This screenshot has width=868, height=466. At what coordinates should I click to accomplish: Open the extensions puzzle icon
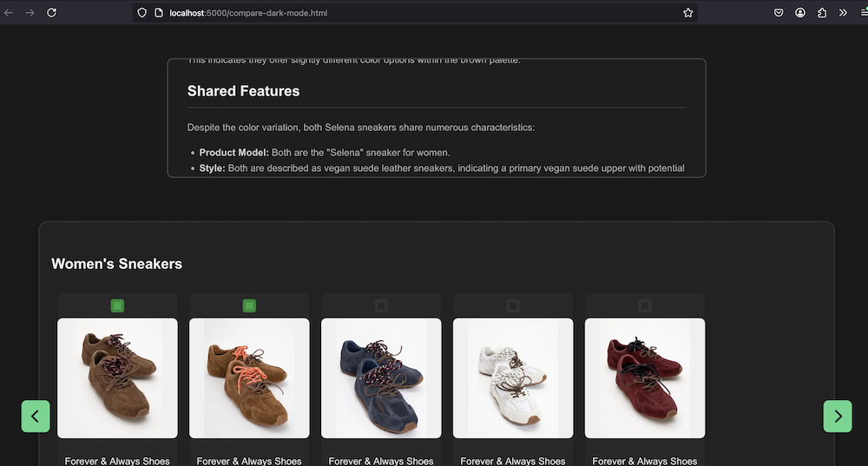click(821, 13)
